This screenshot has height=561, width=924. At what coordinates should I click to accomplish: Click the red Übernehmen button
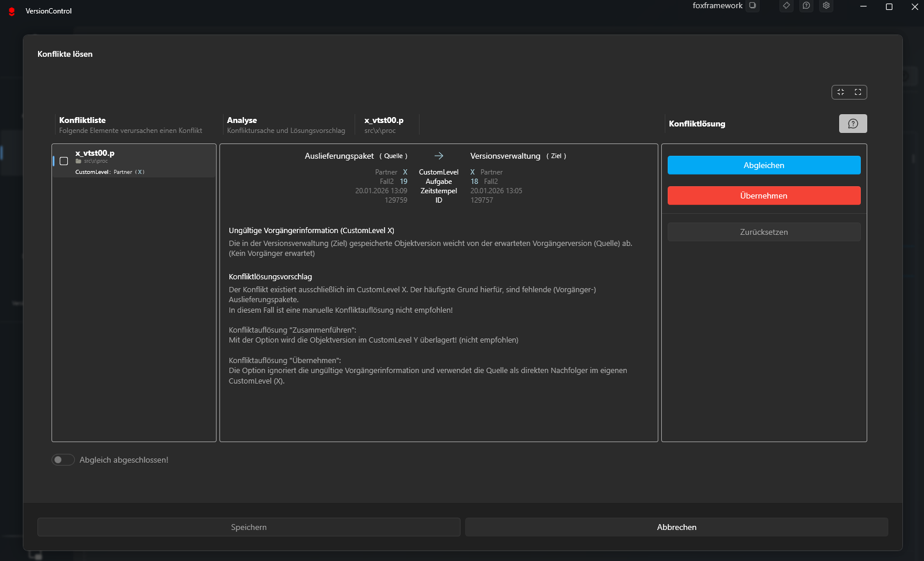tap(764, 196)
